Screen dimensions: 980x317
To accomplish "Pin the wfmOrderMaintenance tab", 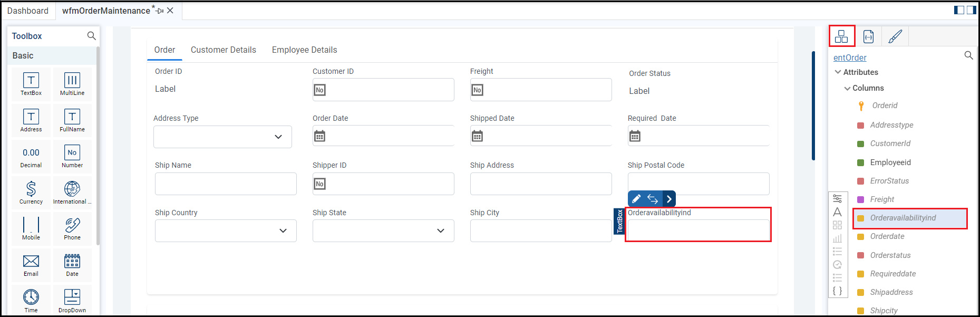I will click(x=160, y=11).
